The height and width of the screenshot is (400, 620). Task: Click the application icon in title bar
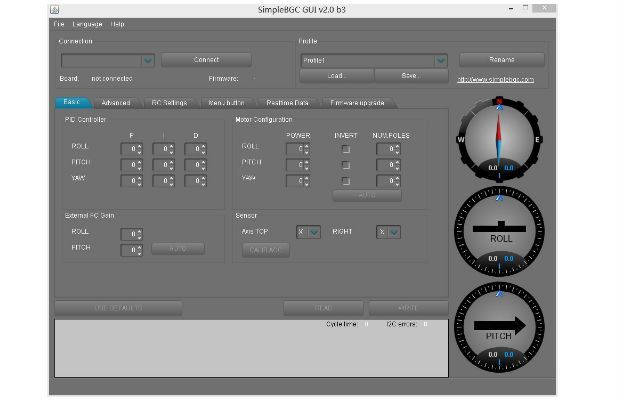[55, 10]
